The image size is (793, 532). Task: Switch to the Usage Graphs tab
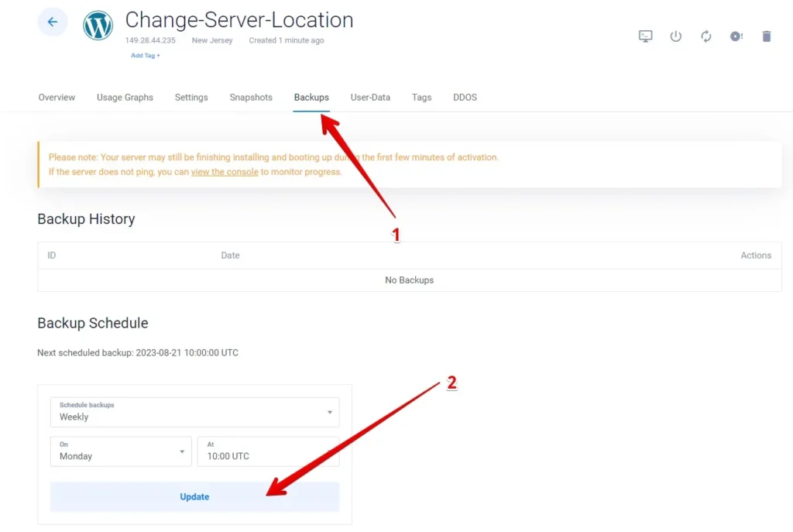pyautogui.click(x=125, y=97)
